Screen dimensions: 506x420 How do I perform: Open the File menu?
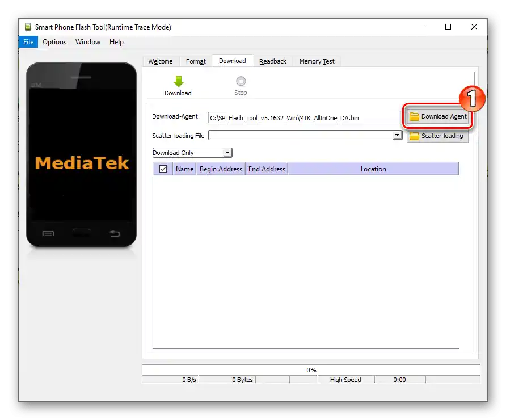point(28,41)
